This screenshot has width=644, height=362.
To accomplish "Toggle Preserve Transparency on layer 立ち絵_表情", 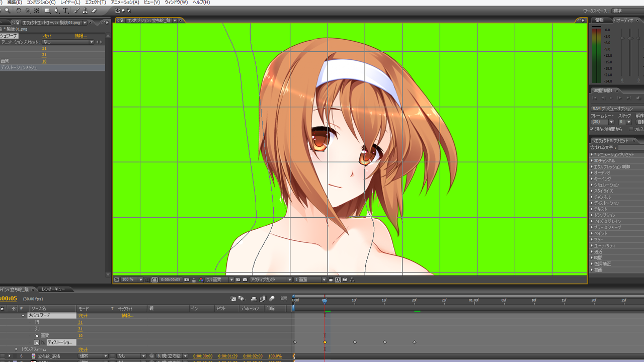I will tap(113, 356).
